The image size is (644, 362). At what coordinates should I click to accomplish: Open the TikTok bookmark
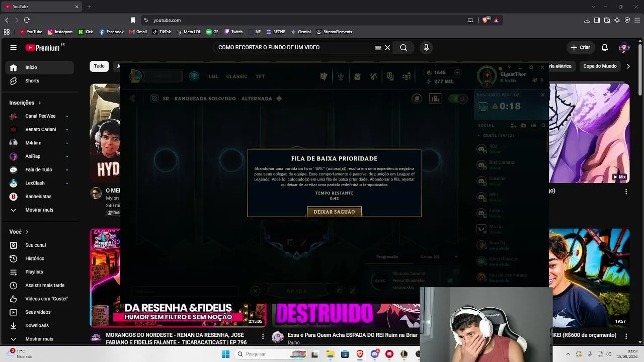click(x=162, y=32)
